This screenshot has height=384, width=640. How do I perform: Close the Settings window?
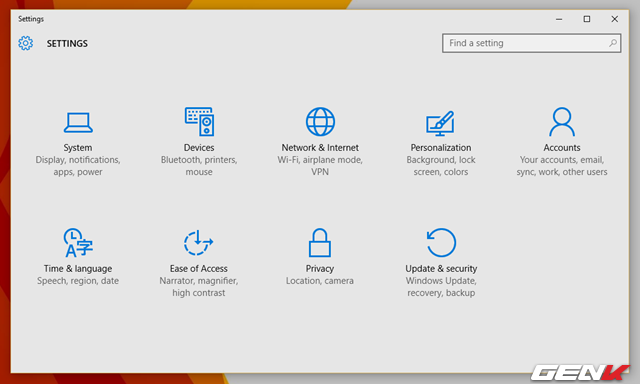(x=614, y=19)
